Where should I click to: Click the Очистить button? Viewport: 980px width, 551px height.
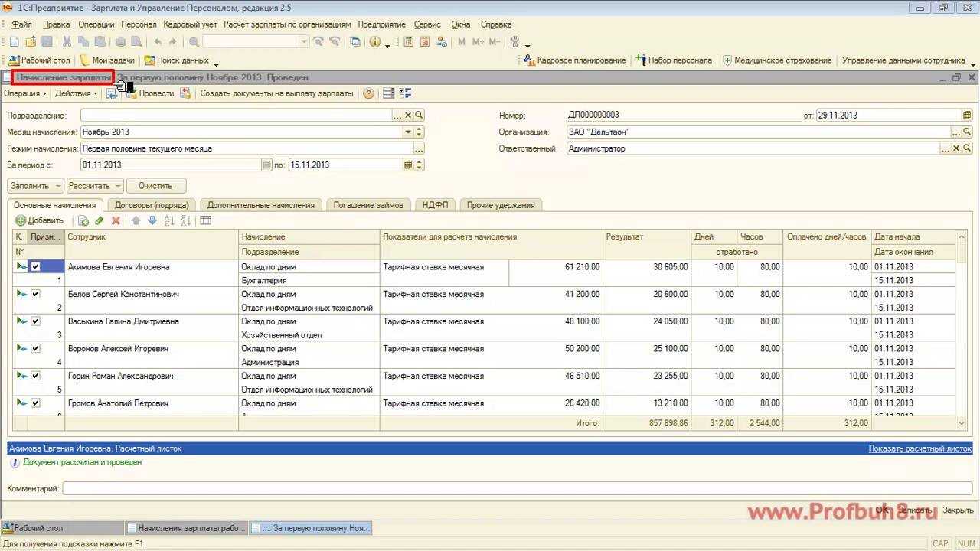point(155,186)
